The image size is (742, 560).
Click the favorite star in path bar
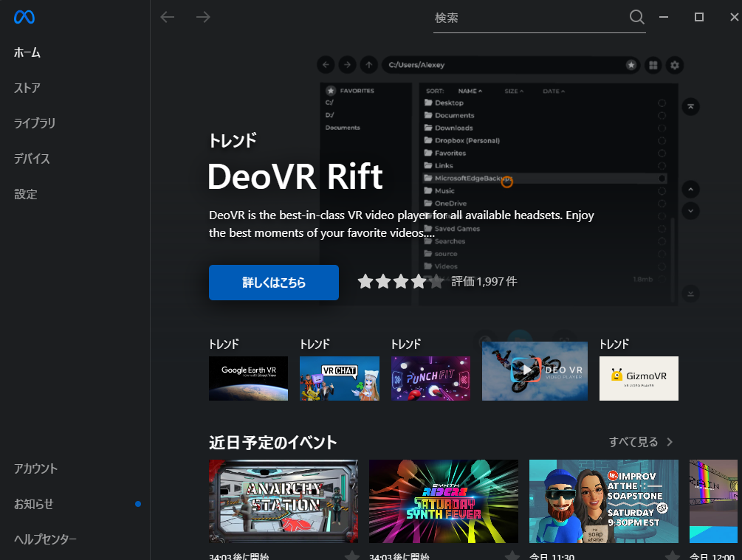[x=631, y=65]
